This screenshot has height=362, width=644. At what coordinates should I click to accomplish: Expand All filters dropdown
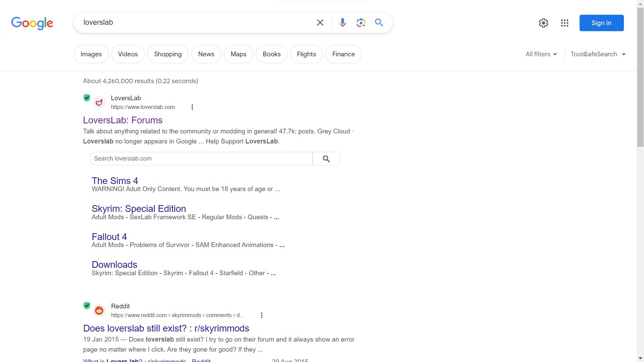(541, 54)
